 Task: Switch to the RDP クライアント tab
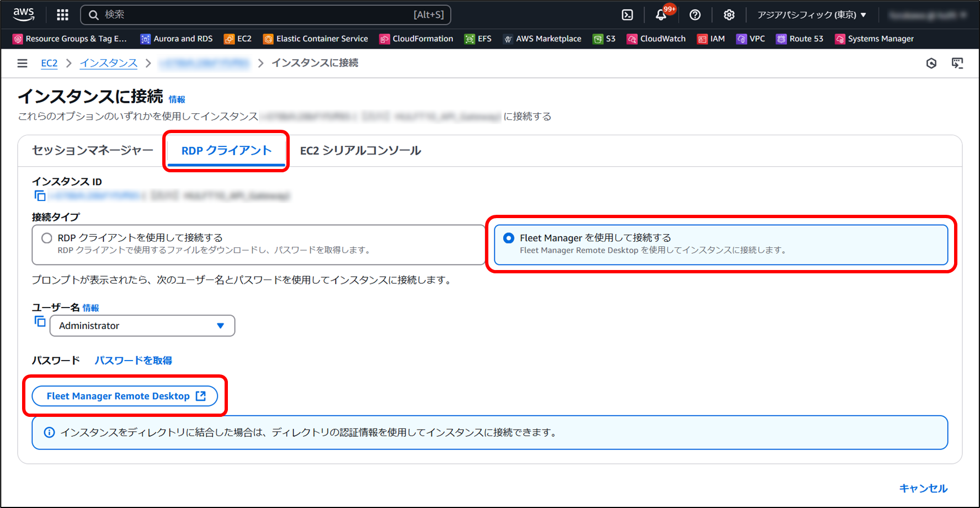click(226, 151)
